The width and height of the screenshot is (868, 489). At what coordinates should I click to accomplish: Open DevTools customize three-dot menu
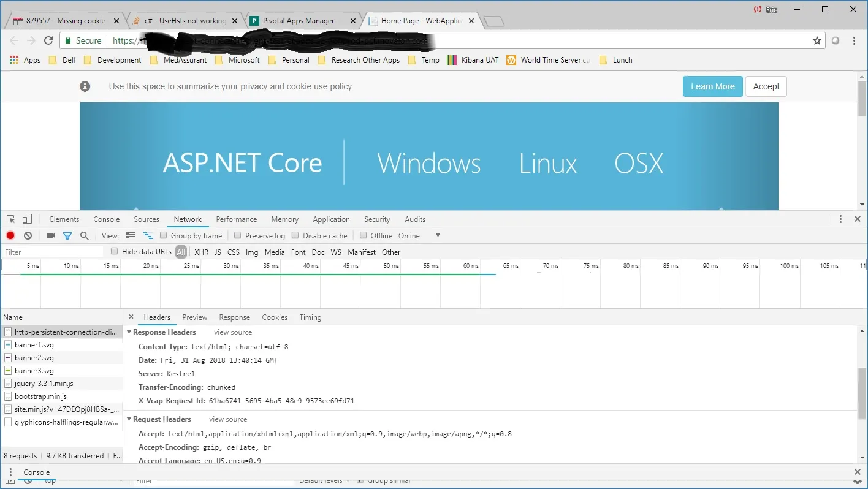(840, 219)
